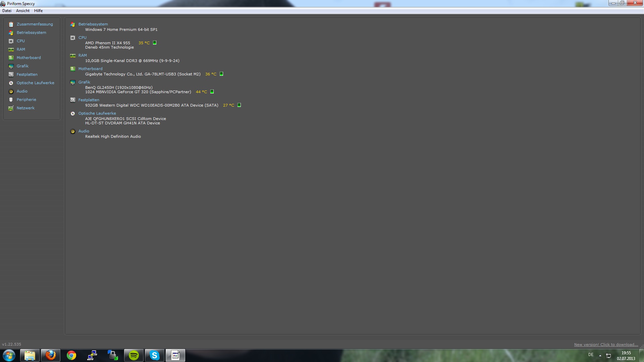Select Audio in sidebar list

22,91
